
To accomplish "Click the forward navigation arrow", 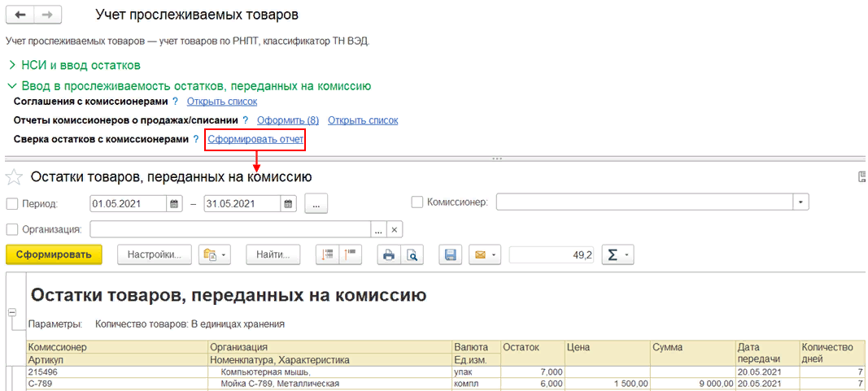I will pyautogui.click(x=46, y=15).
